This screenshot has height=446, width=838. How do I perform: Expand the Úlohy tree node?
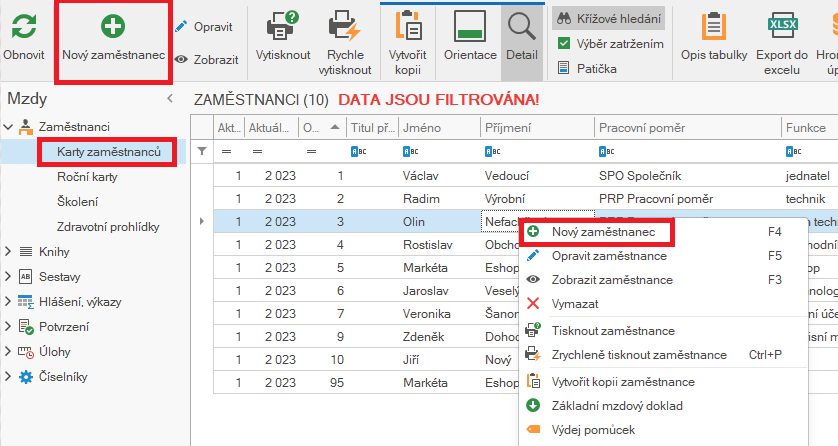tap(8, 351)
